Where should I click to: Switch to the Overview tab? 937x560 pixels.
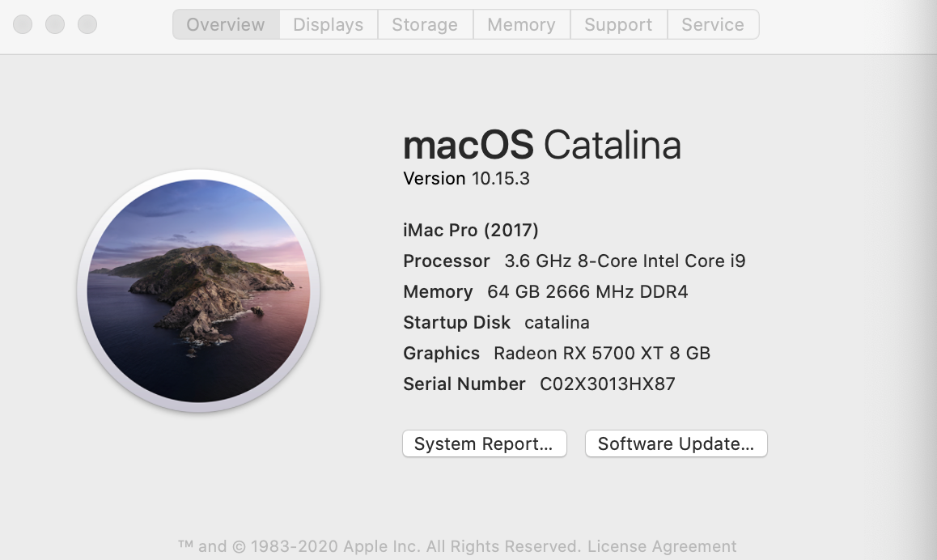(226, 24)
